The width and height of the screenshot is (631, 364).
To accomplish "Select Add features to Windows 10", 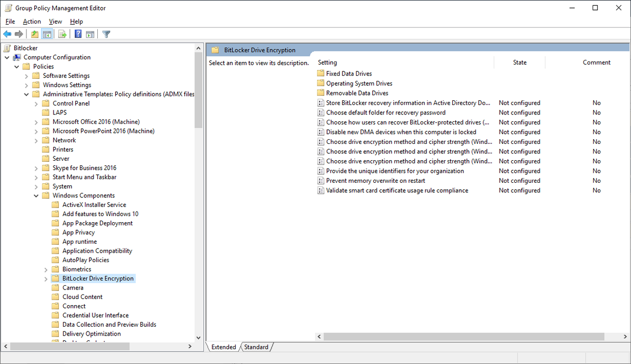I will (100, 214).
